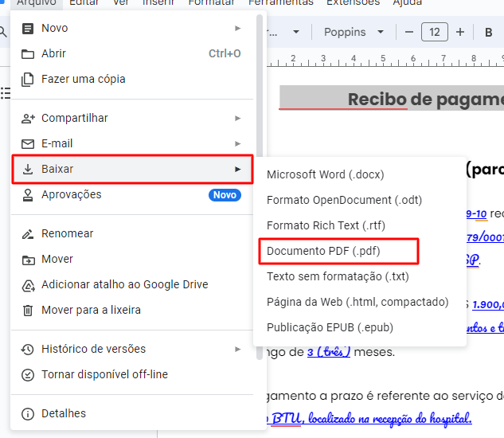Expand the Compartilhar submenu arrow
Viewport: 504px width, 438px height.
click(x=237, y=119)
